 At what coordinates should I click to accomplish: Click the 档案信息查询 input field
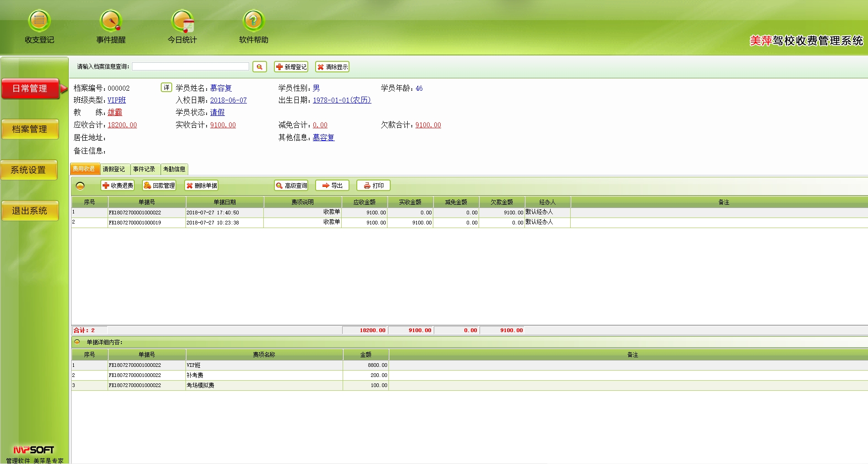(x=190, y=67)
